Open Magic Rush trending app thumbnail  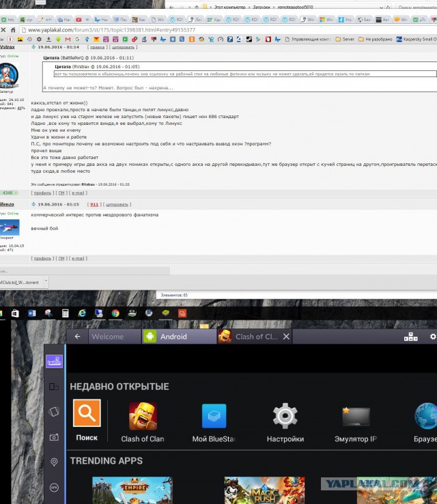click(x=264, y=490)
